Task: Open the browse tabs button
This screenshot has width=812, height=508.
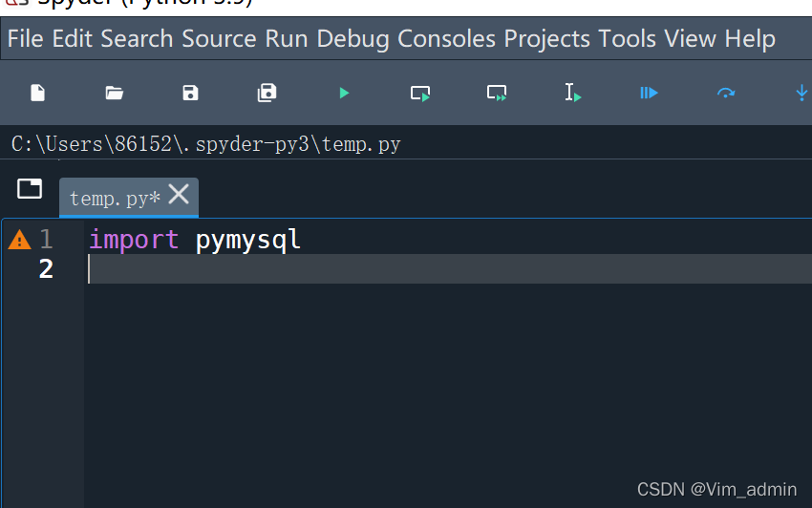Action: coord(30,188)
